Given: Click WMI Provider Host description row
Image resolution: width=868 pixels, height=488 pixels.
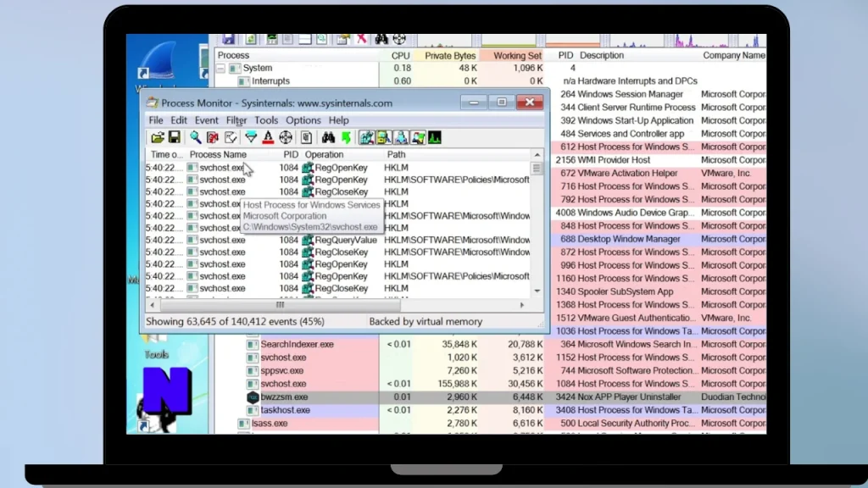Looking at the screenshot, I should 614,160.
